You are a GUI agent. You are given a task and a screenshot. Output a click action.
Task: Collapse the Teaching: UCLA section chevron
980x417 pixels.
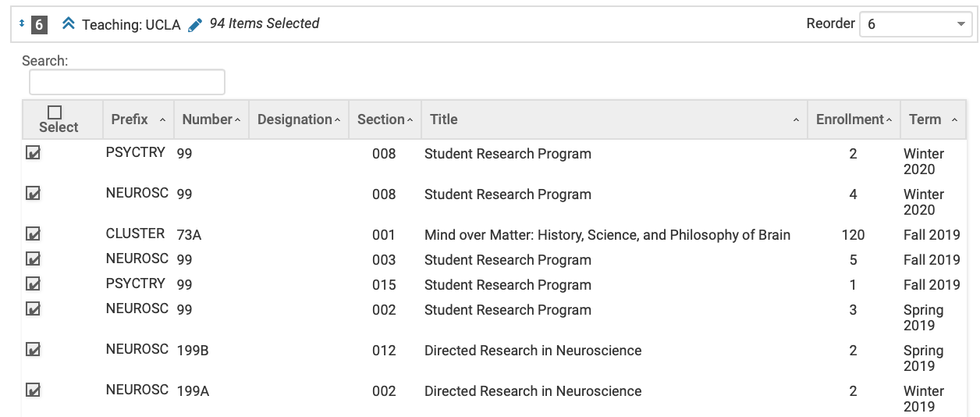68,24
